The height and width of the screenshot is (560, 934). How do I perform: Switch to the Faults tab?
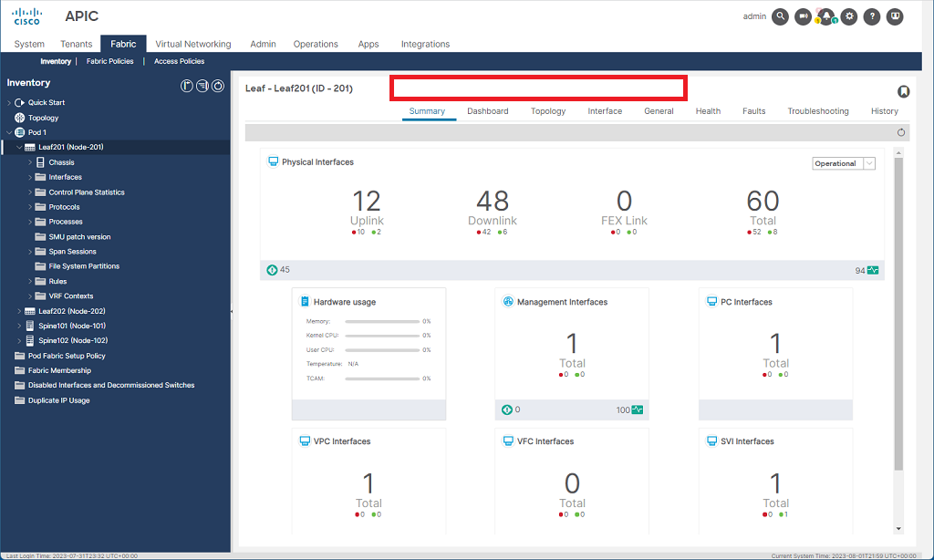pyautogui.click(x=754, y=110)
